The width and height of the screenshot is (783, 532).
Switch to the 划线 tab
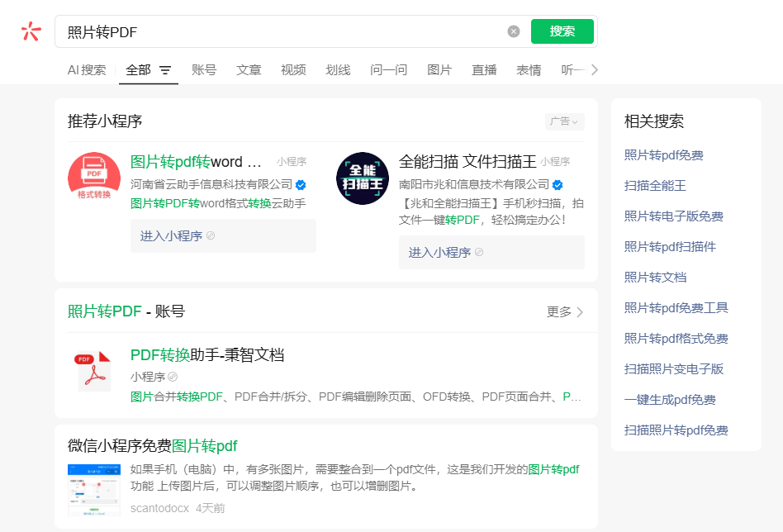point(338,70)
